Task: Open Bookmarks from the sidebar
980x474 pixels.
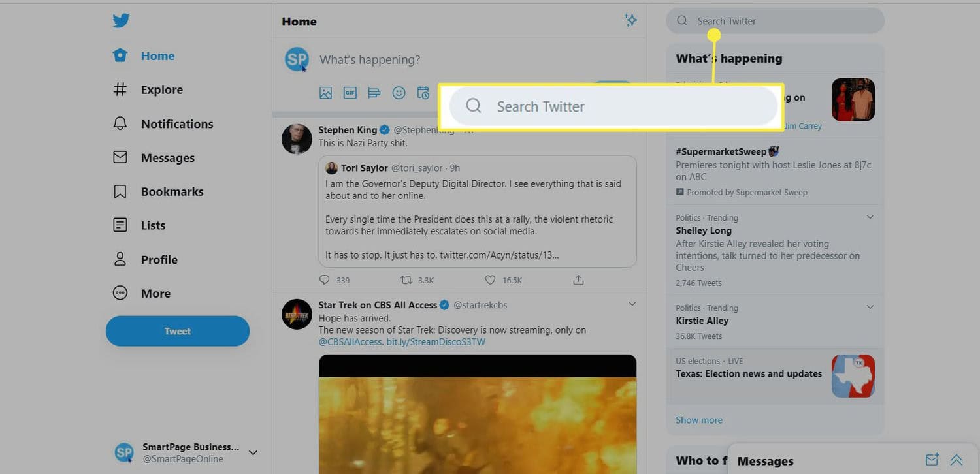Action: point(158,192)
